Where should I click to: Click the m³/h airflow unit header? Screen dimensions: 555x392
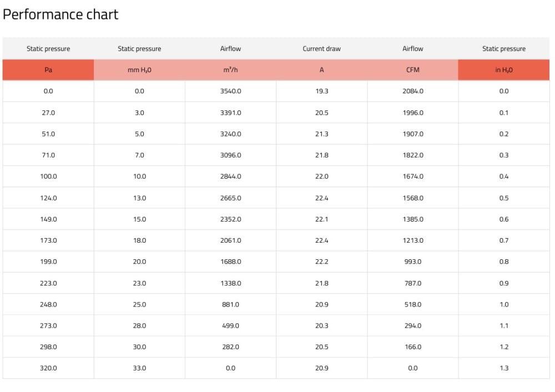click(230, 70)
